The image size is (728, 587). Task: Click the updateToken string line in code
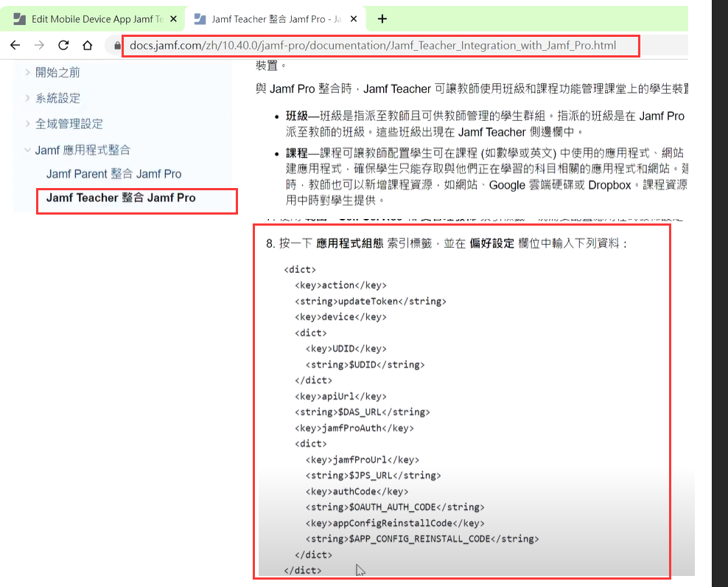371,301
